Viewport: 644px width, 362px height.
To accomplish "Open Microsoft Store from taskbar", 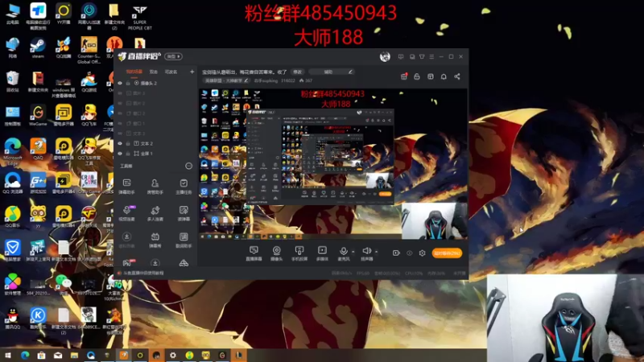I will [x=42, y=355].
